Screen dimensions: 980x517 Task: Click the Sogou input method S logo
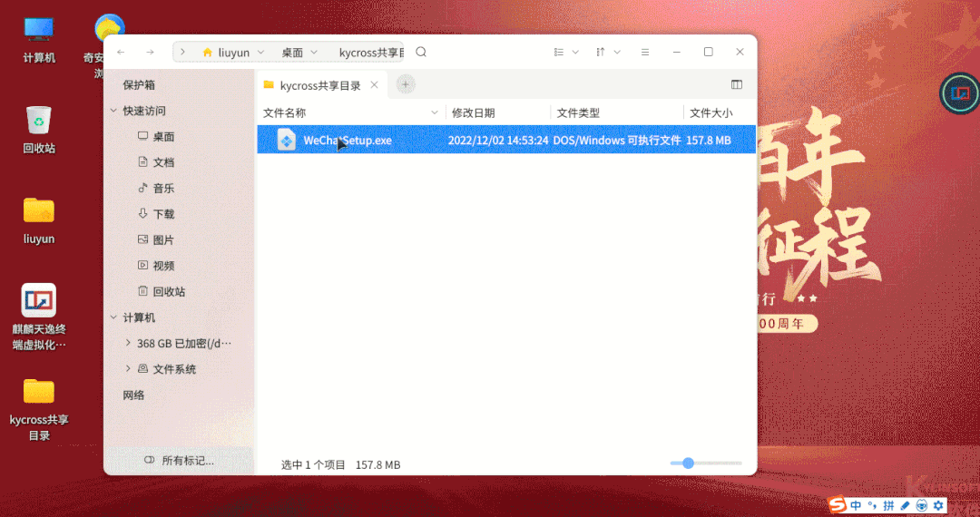838,504
